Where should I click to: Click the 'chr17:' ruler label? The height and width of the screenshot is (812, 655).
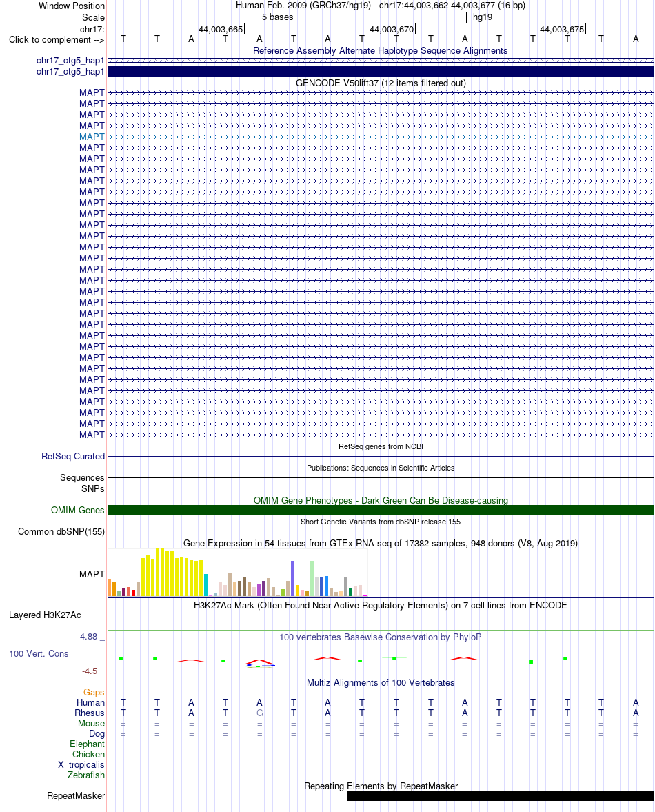[x=92, y=29]
